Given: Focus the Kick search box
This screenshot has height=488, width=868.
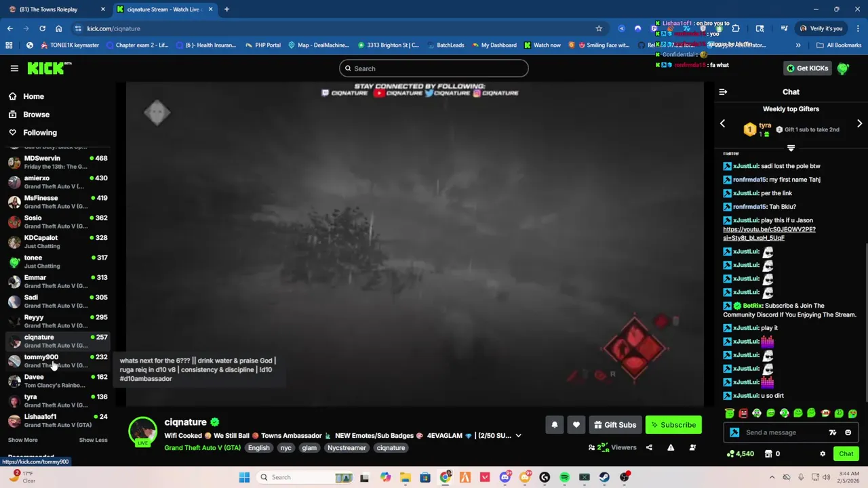Looking at the screenshot, I should click(x=434, y=68).
